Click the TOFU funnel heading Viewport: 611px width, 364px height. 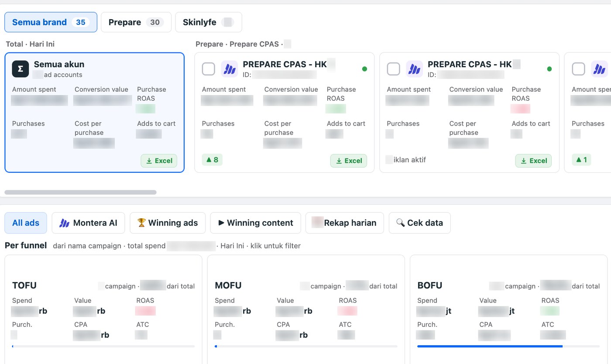pyautogui.click(x=24, y=285)
